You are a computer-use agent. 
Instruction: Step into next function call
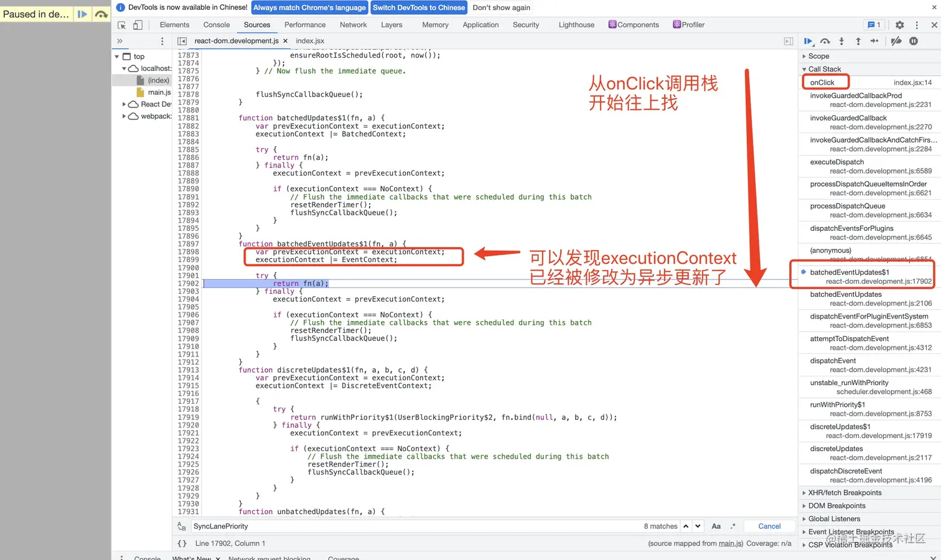point(841,41)
